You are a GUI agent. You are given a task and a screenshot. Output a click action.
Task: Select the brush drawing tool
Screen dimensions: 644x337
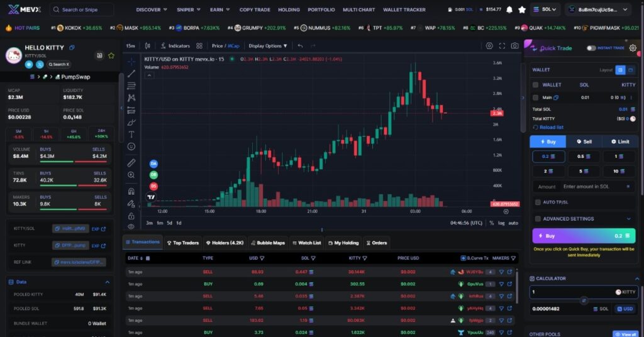[131, 123]
